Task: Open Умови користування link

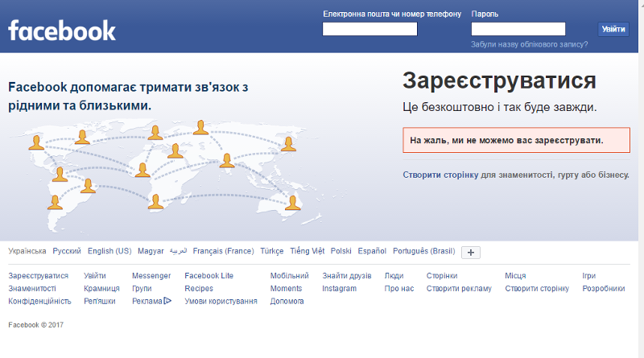Action: [221, 302]
